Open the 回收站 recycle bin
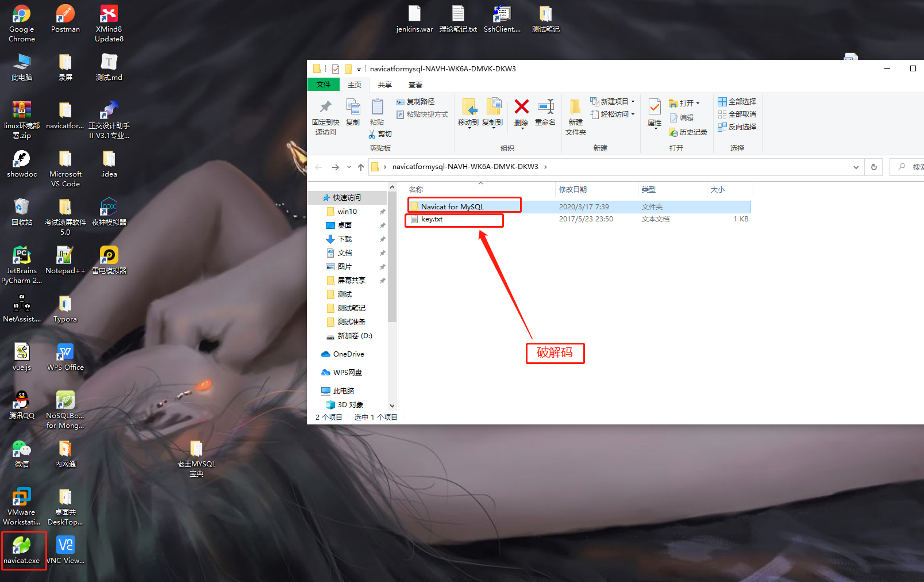 (22, 212)
